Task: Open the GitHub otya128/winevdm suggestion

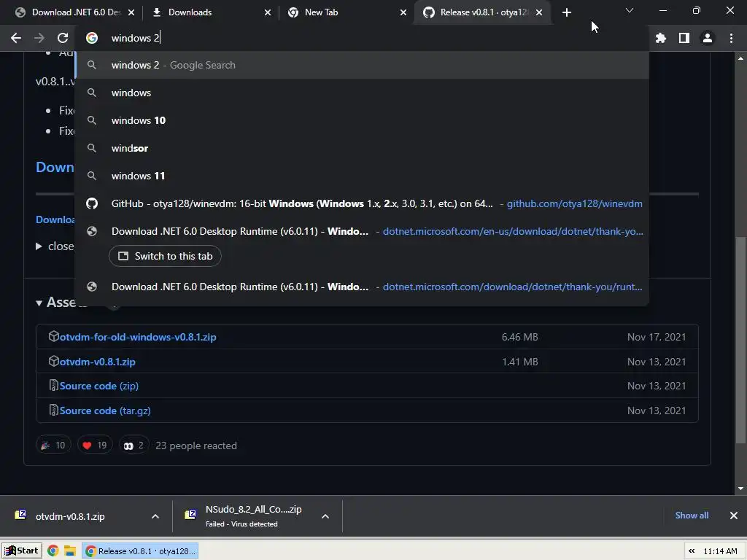Action: coord(362,204)
